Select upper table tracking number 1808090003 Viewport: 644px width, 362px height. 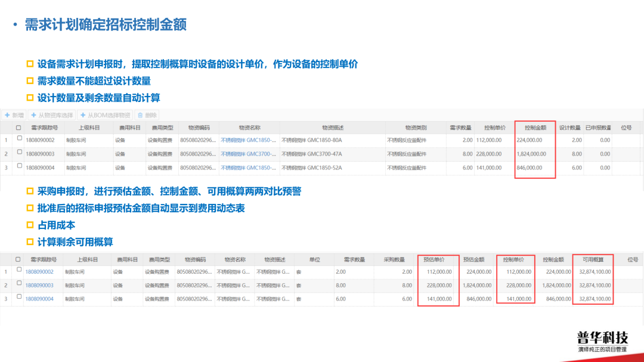tap(41, 154)
